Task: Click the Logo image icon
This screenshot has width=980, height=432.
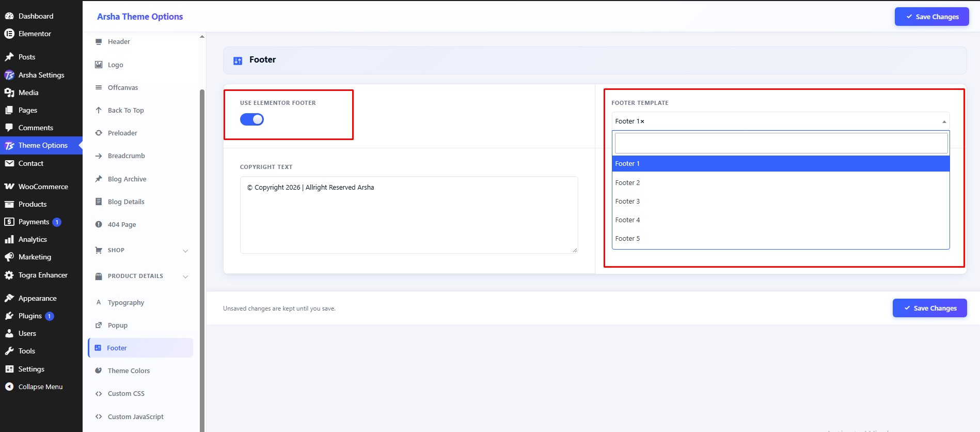Action: pos(99,65)
